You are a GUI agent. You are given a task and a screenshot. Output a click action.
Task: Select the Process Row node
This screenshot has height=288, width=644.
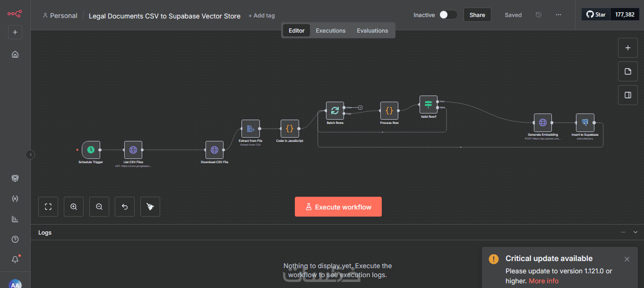(389, 111)
